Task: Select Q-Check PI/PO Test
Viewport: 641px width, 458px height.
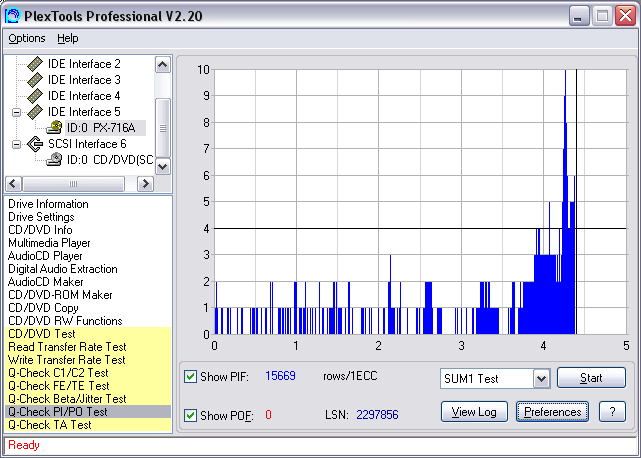Action: 88,412
